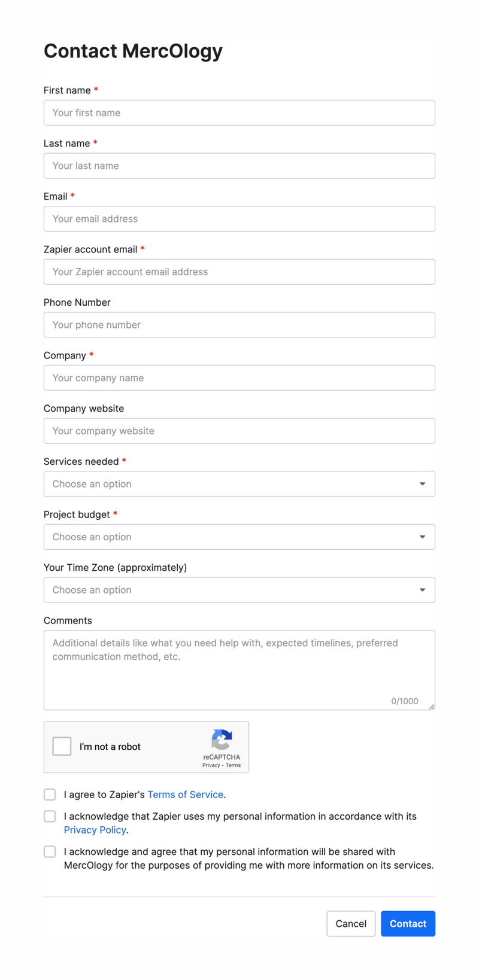The height and width of the screenshot is (980, 479).
Task: Click the reCAPTCHA Privacy link
Action: coord(211,765)
